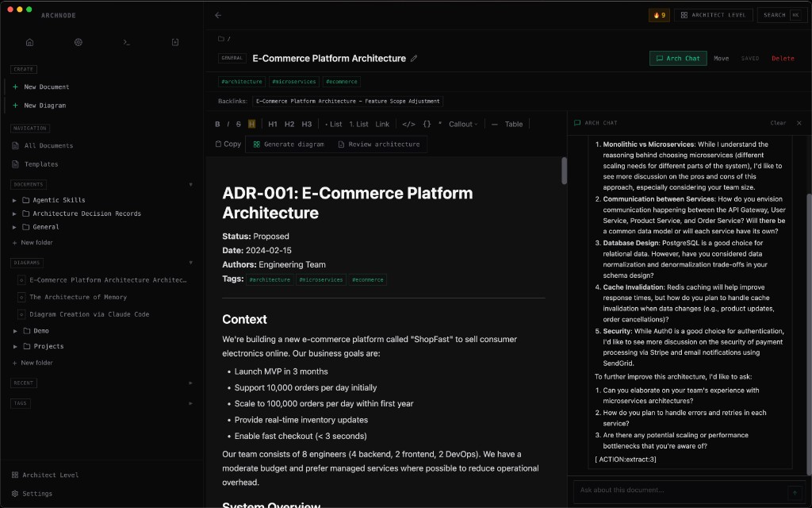Collapse the Diagrams section arrow
Viewport: 812px width, 508px height.
click(190, 263)
